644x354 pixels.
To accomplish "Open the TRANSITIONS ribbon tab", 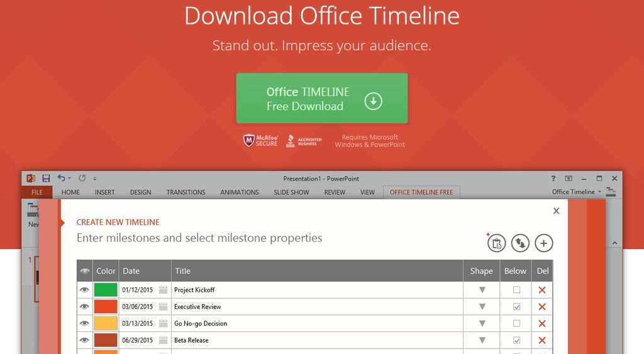I will point(186,192).
